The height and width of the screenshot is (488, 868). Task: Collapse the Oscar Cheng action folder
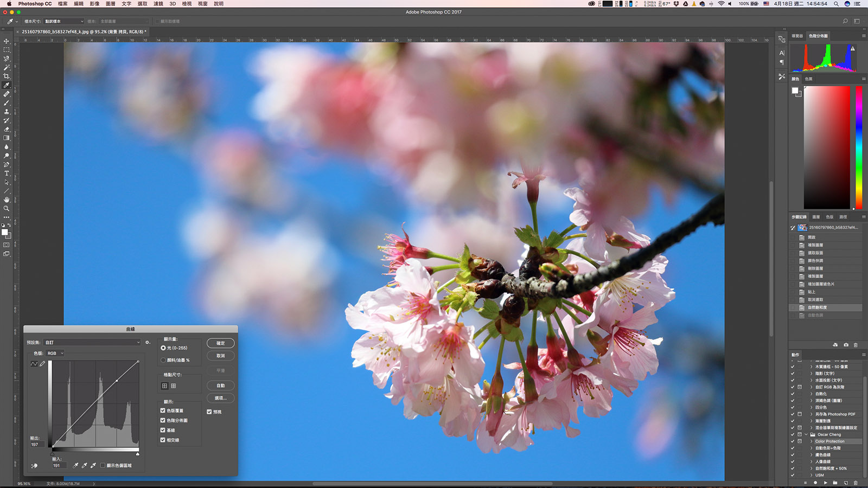[806, 434]
